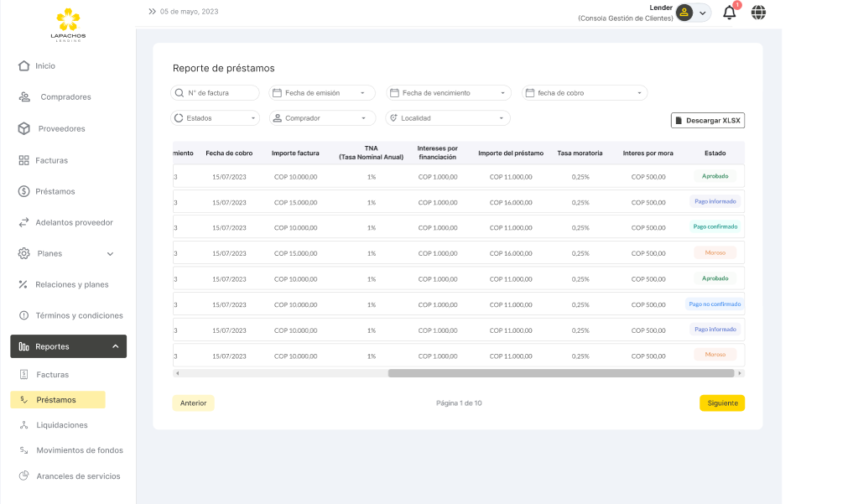The image size is (853, 504).
Task: Open the Comprador filter dropdown
Action: 322,118
